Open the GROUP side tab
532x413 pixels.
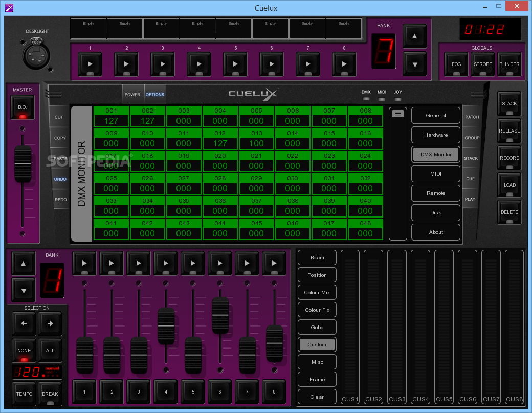click(472, 138)
